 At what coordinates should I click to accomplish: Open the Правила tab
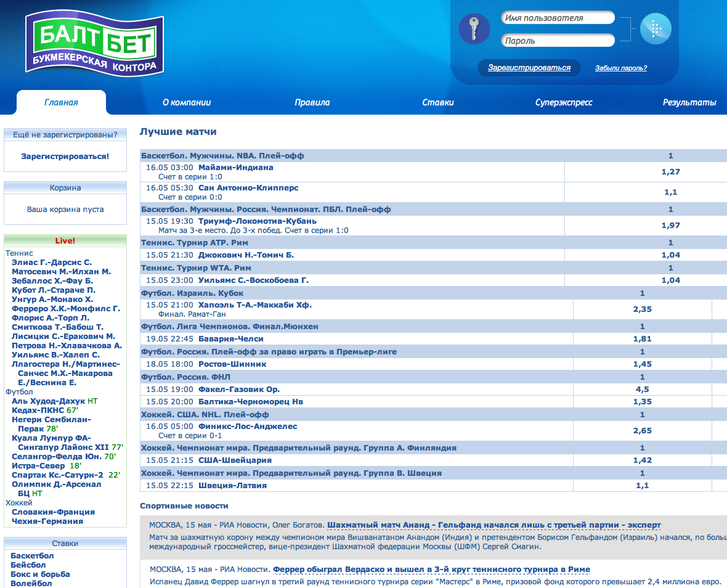click(312, 102)
